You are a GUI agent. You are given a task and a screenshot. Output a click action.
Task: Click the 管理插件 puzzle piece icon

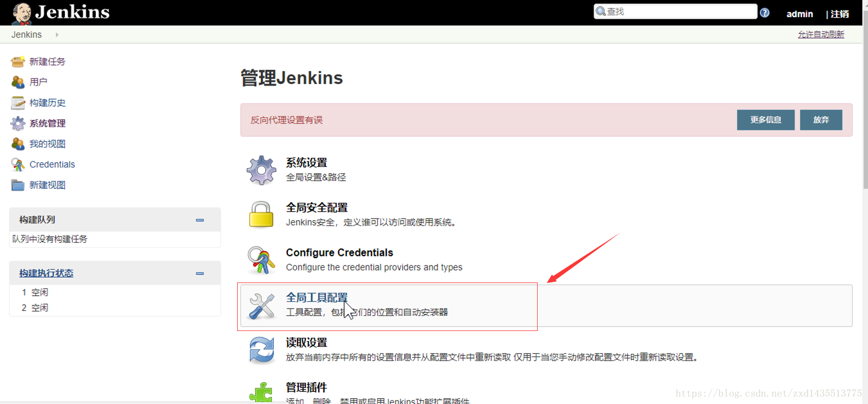261,392
